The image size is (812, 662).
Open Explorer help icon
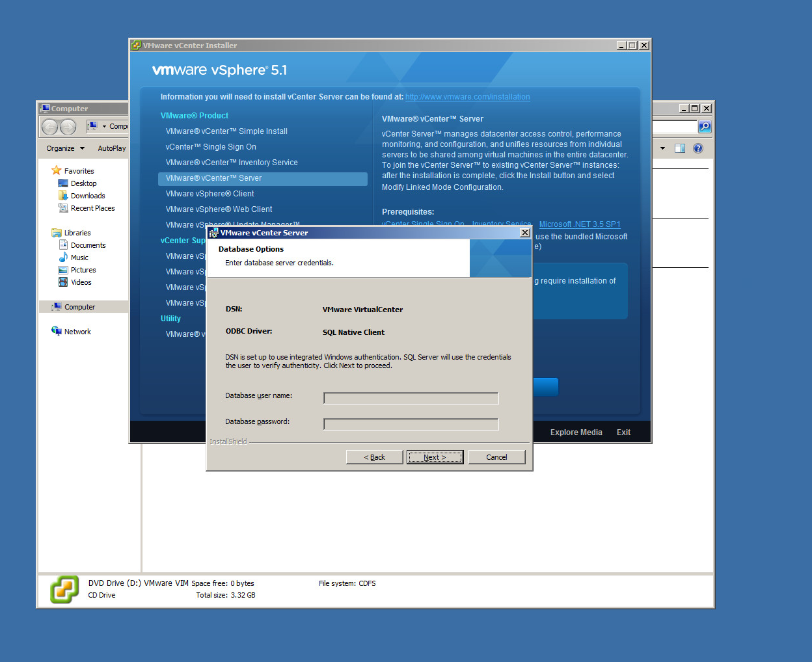[x=698, y=148]
